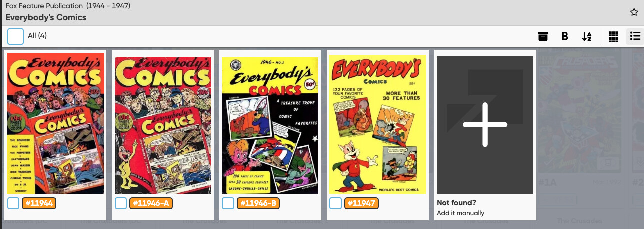Check the box for issue #11946-B

[228, 203]
